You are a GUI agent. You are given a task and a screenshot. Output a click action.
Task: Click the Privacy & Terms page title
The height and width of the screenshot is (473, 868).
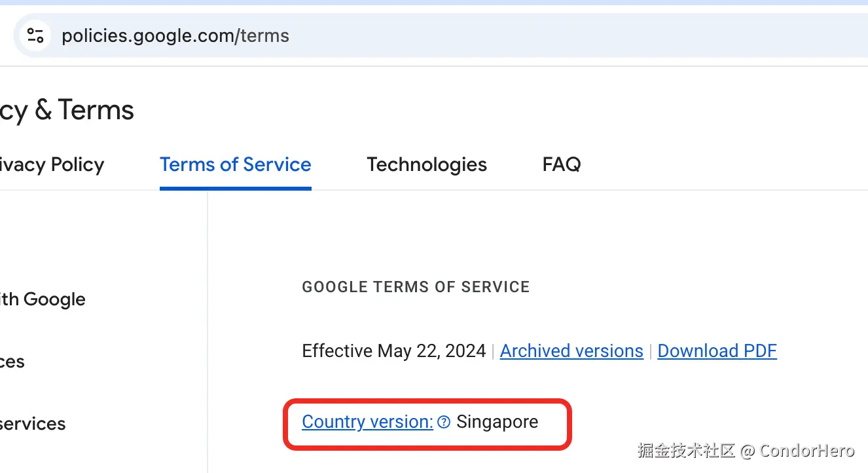67,110
